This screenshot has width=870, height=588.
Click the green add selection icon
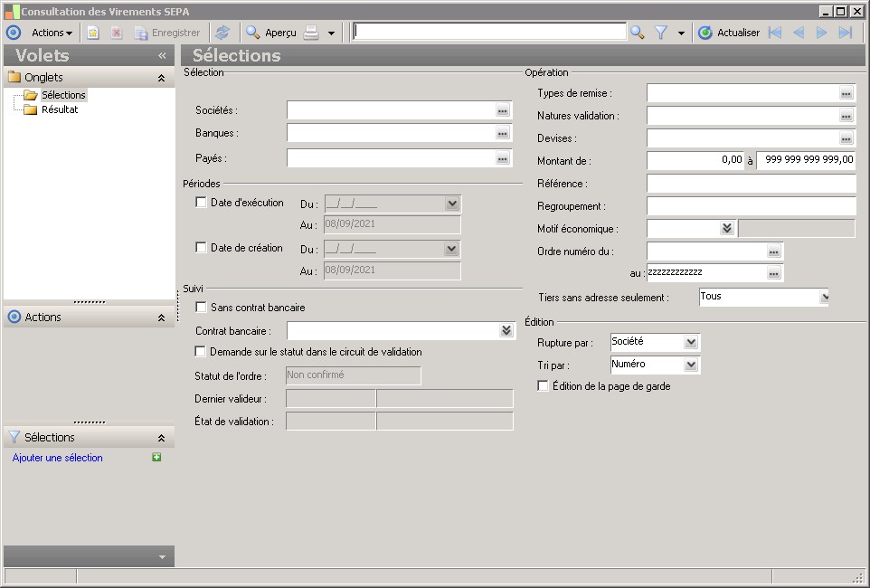click(x=157, y=458)
